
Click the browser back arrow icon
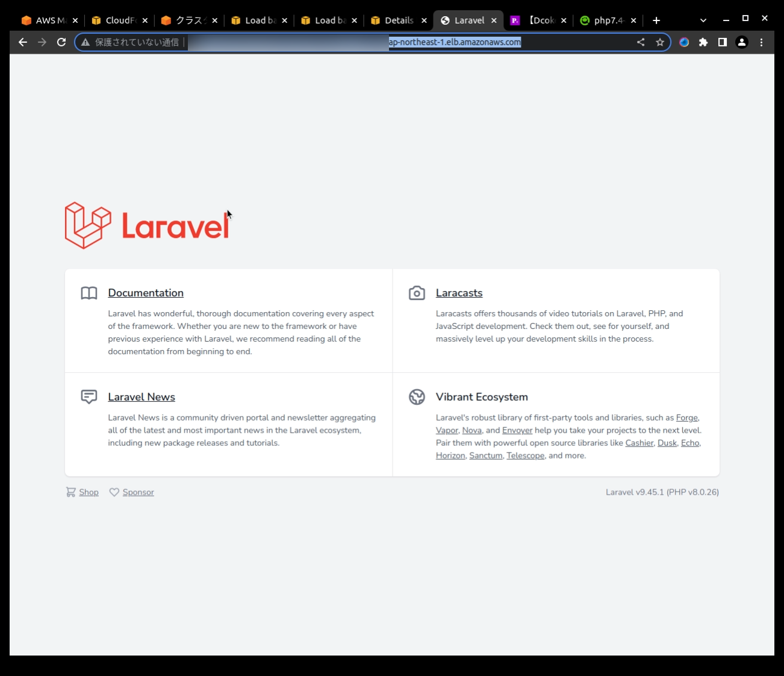pos(22,42)
